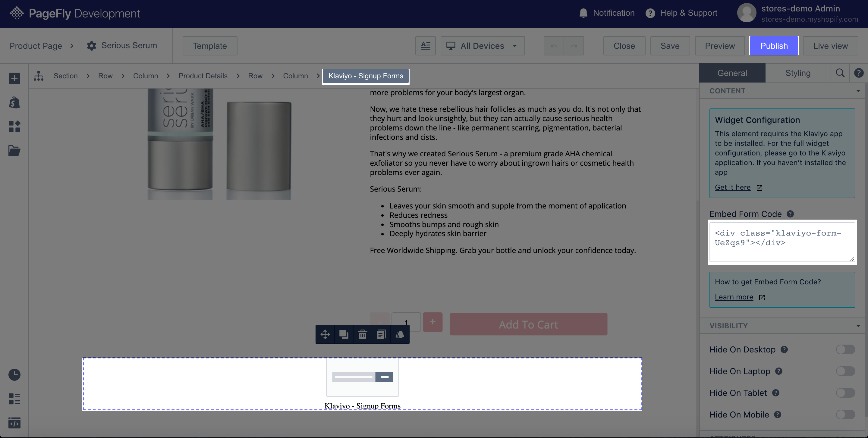This screenshot has height=438, width=868.
Task: Click the help icon beside Hide On Desktop
Action: [784, 349]
